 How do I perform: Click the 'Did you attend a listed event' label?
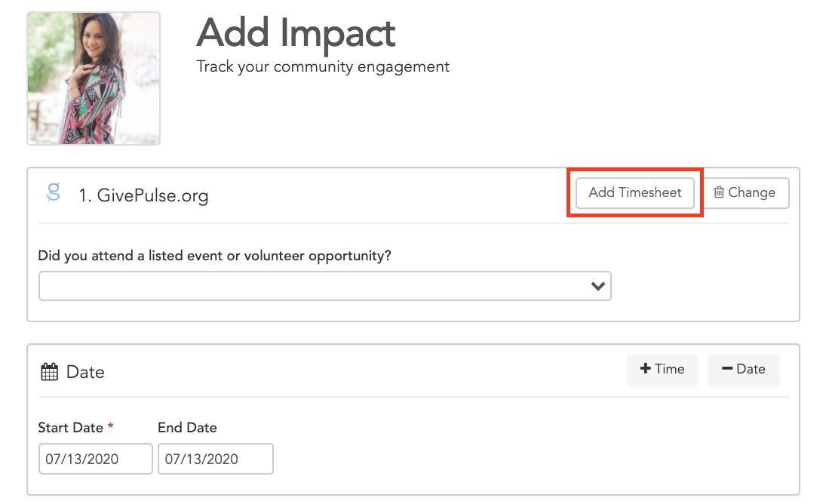tap(214, 256)
